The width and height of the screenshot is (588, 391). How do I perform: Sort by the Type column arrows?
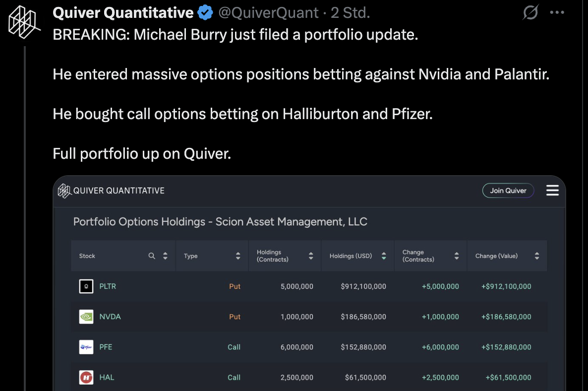(238, 256)
